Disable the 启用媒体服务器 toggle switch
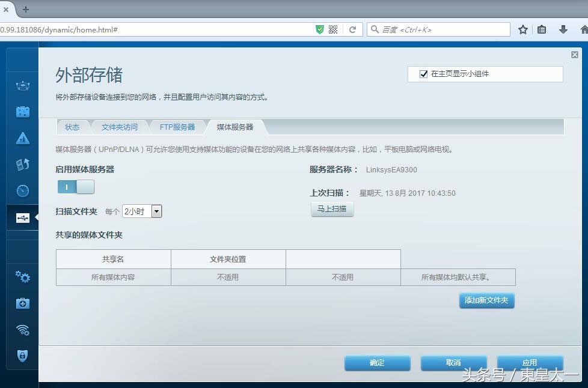The image size is (588, 388). pyautogui.click(x=76, y=187)
